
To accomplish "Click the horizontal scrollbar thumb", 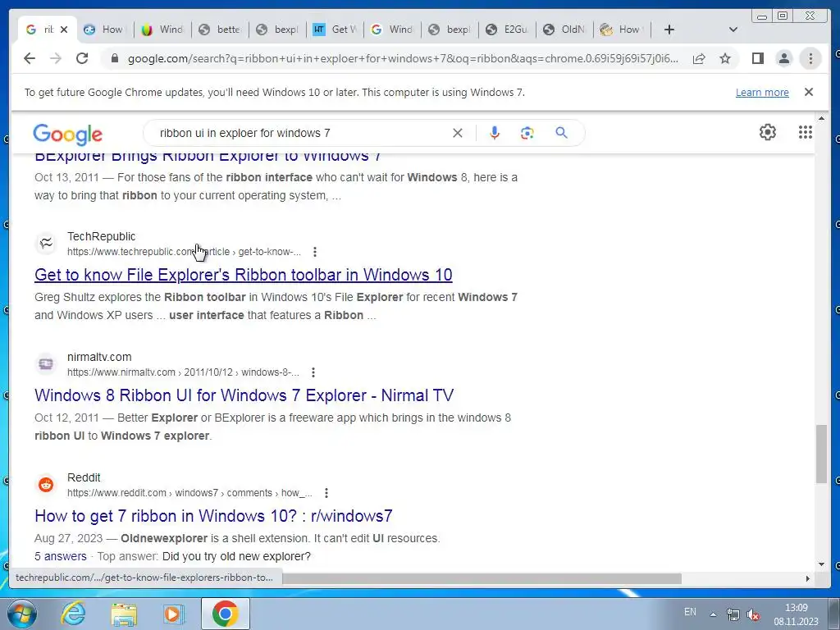I will click(482, 578).
